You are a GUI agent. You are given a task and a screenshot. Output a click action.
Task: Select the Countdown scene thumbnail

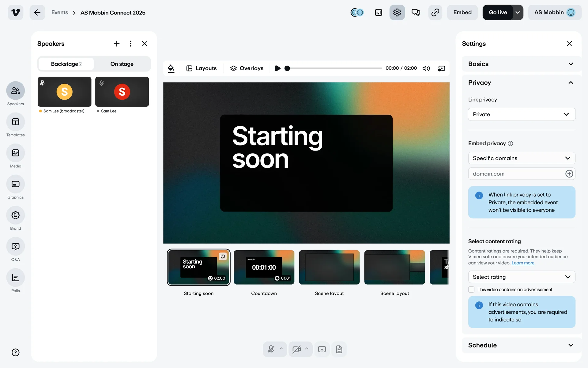point(264,267)
